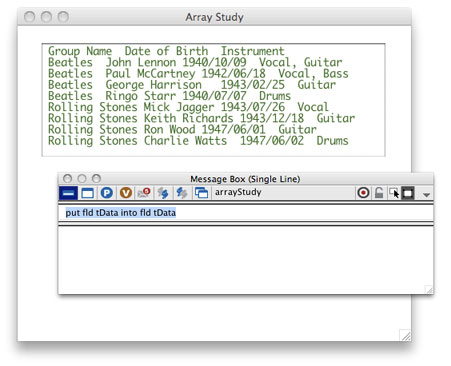Click the first grayed script icon
The height and width of the screenshot is (366, 451).
[163, 193]
